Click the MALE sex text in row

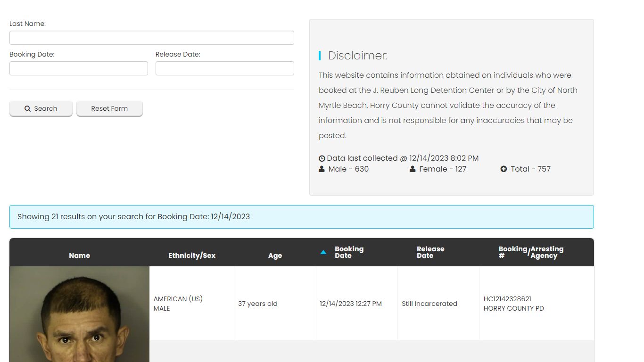(x=162, y=308)
